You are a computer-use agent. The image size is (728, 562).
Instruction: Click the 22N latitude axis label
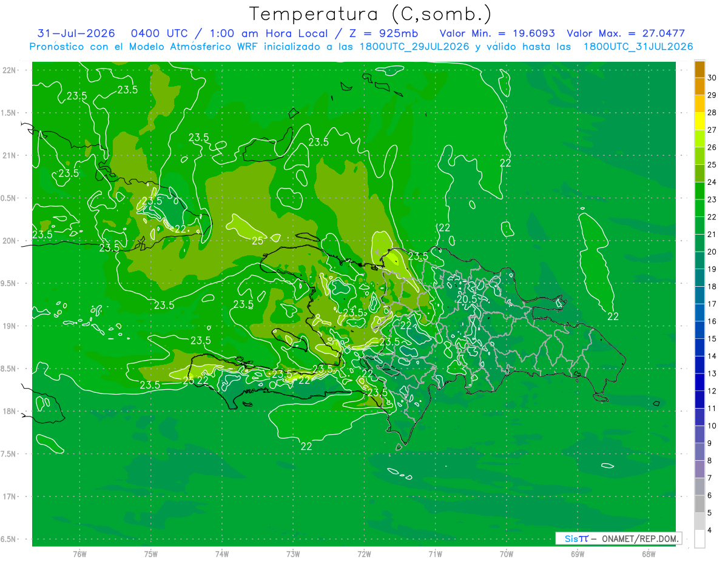(x=9, y=70)
